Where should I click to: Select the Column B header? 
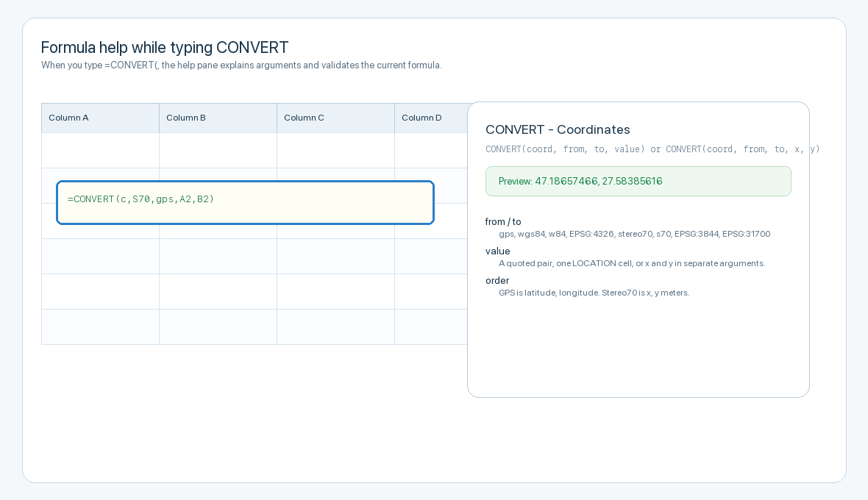coord(218,118)
